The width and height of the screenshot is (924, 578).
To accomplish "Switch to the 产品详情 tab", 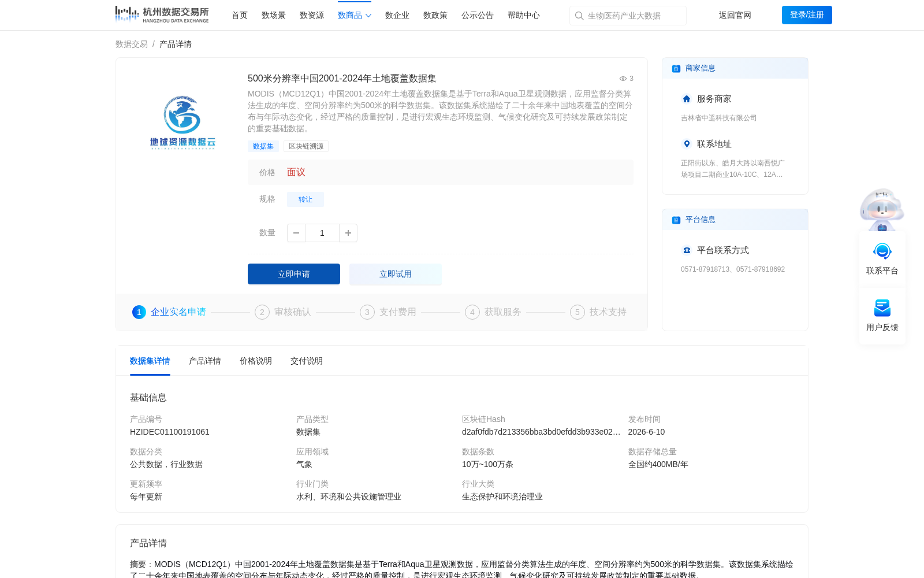I will click(205, 361).
